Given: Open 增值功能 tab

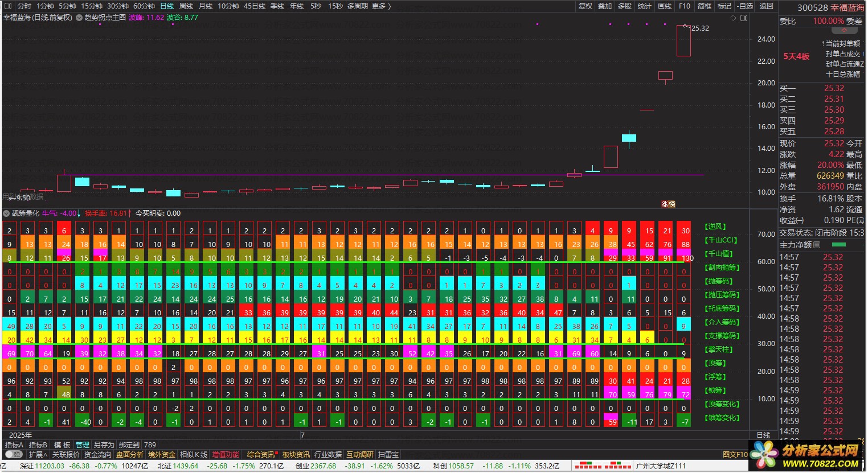Looking at the screenshot, I should tap(226, 455).
